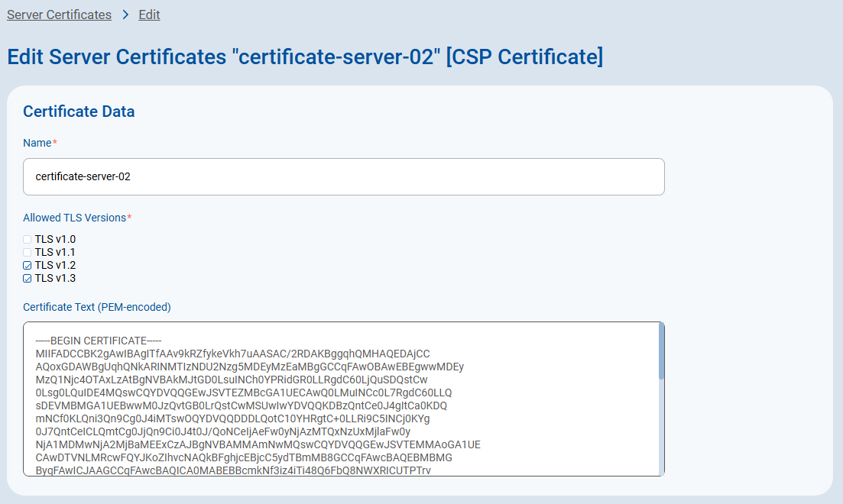Uncheck the TLS v1.2 checkbox

(28, 265)
